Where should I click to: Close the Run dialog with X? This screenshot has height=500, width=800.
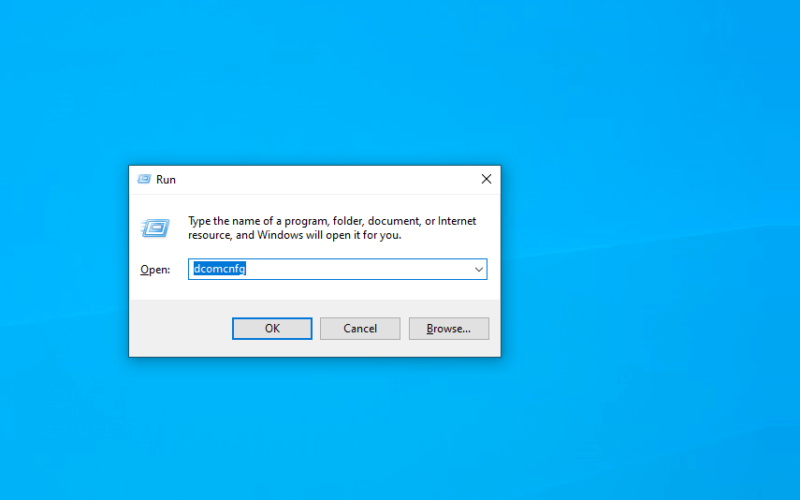(486, 179)
